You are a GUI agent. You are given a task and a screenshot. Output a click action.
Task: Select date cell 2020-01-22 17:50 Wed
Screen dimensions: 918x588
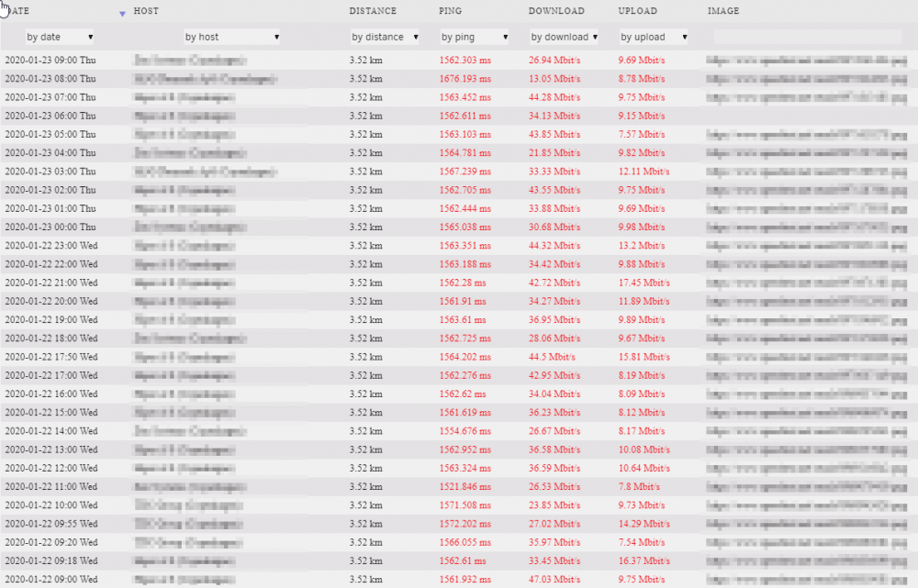51,357
